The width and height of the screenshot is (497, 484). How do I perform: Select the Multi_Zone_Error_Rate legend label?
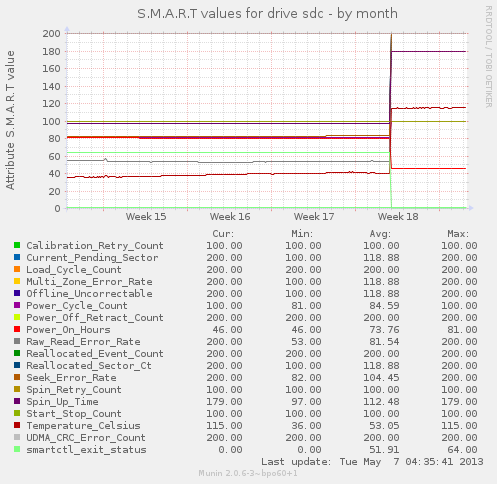pyautogui.click(x=89, y=282)
